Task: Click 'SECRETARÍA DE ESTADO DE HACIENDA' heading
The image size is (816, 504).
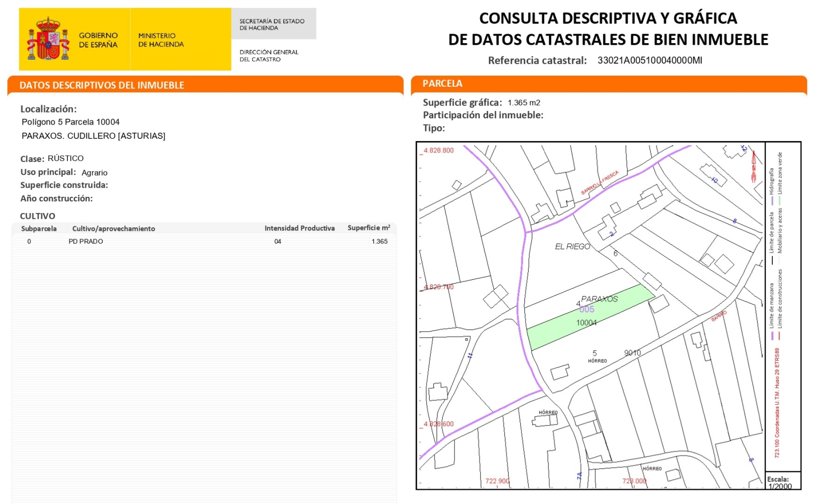Action: [272, 25]
